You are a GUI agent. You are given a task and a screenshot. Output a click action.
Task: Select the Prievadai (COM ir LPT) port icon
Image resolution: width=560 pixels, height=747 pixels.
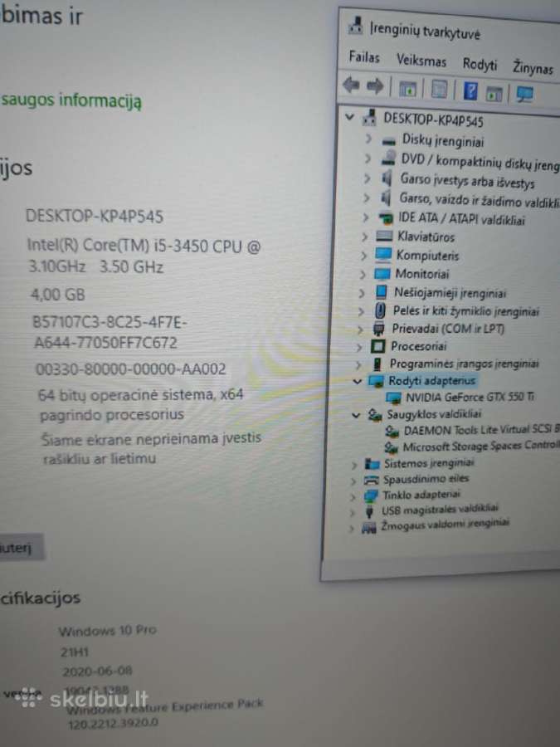[x=378, y=329]
